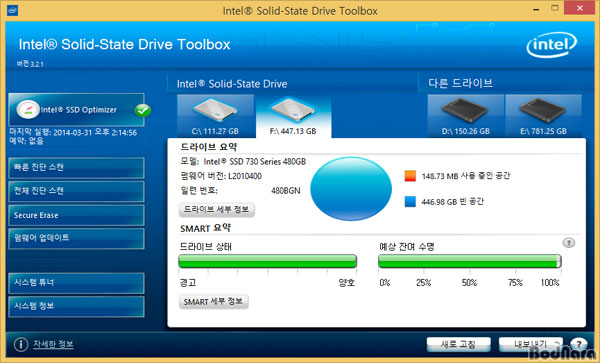This screenshot has width=600, height=363.
Task: Click the 마지막 실행 date text
Action: 73,133
